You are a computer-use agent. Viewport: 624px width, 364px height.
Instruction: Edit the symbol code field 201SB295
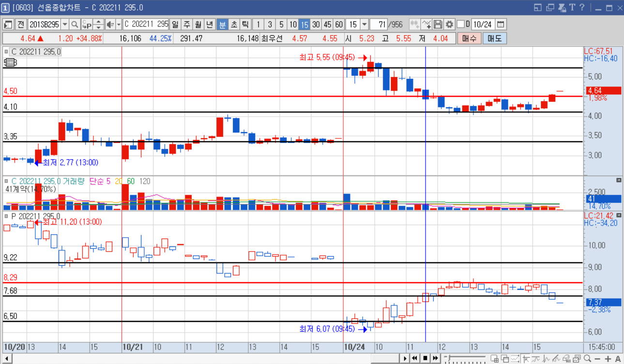pos(44,24)
